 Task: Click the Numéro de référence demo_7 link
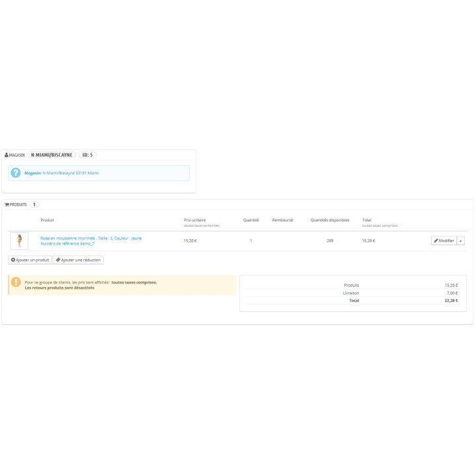click(67, 244)
